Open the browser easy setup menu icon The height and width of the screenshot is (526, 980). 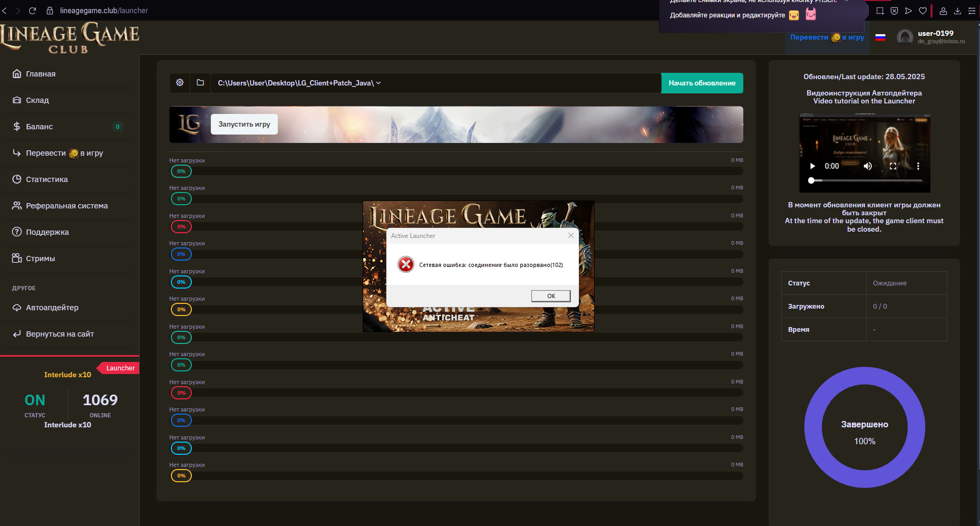point(972,11)
